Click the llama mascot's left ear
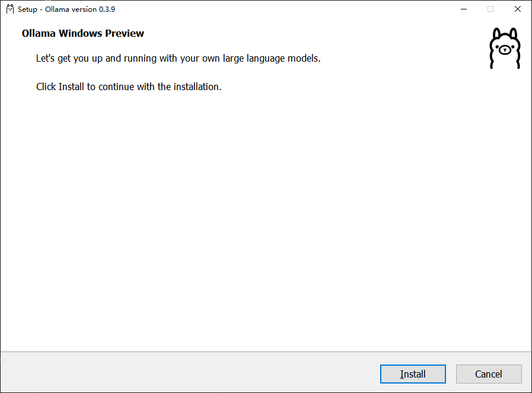Viewport: 532px width, 393px height. point(498,34)
